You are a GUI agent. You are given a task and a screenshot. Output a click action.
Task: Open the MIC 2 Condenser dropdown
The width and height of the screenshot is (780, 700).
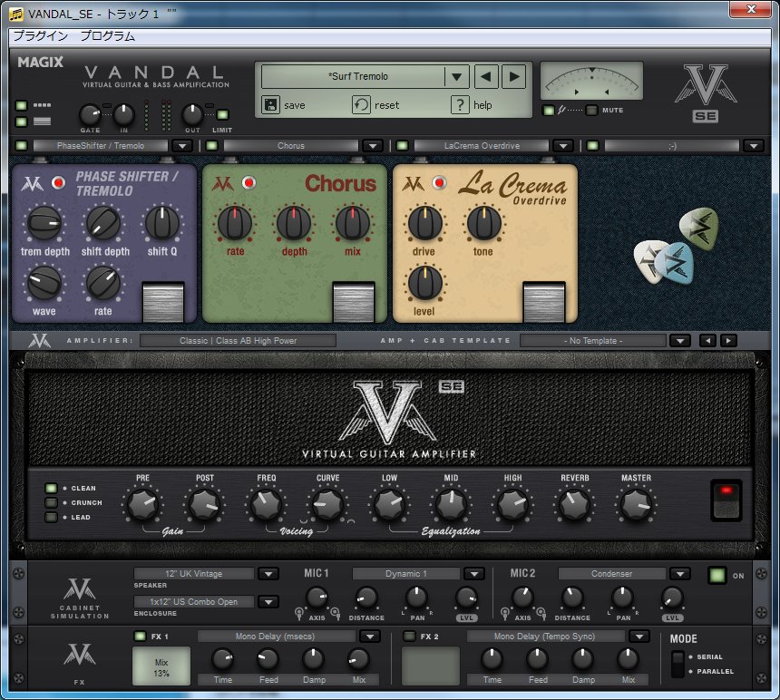click(680, 574)
